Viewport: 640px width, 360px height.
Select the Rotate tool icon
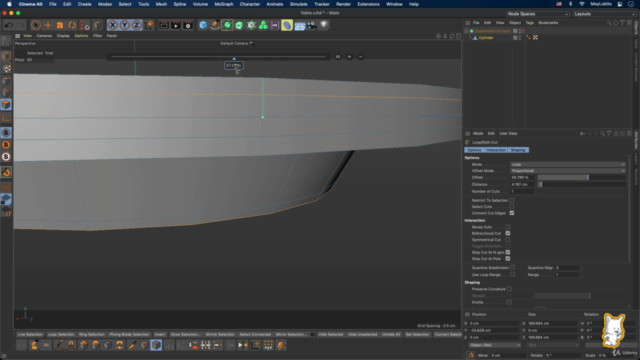click(x=72, y=25)
